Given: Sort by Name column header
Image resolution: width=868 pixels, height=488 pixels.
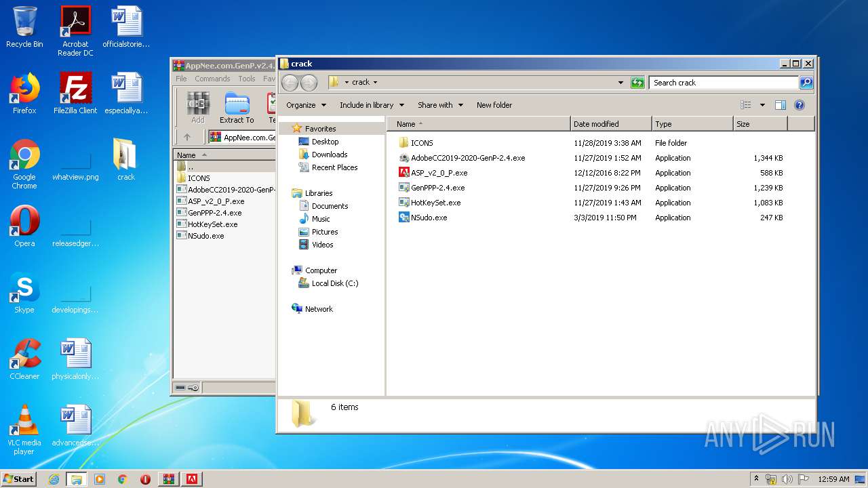Looking at the screenshot, I should click(478, 124).
